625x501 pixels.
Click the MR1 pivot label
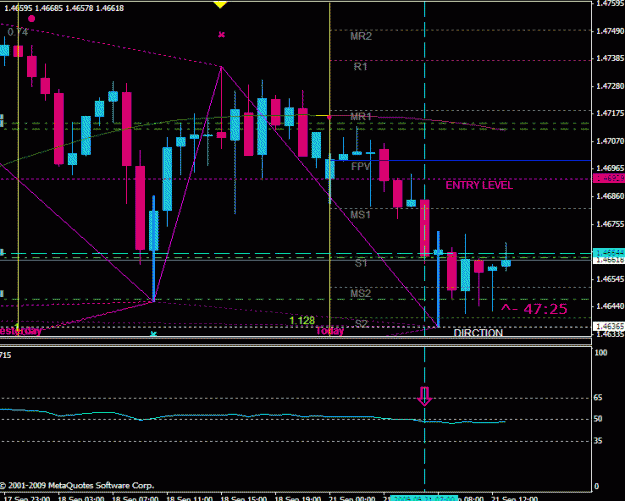click(x=361, y=116)
